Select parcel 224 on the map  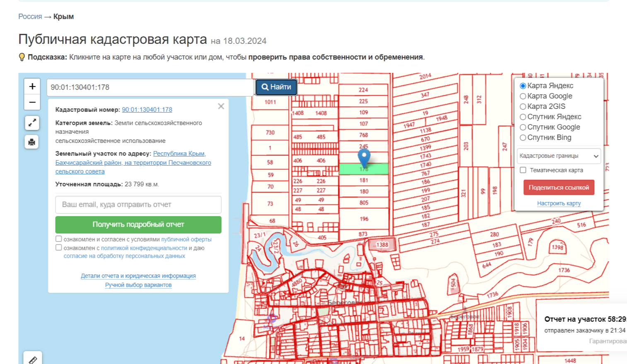click(x=363, y=89)
